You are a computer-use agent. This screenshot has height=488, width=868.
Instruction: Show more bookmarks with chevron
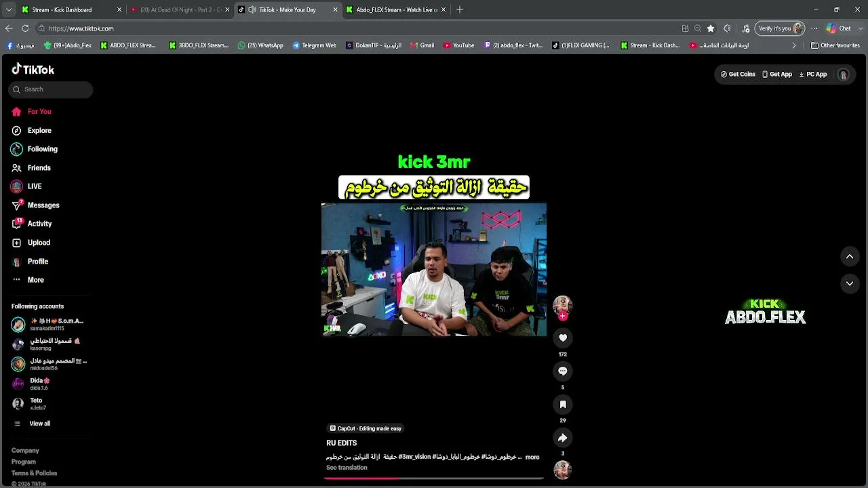[x=794, y=45]
